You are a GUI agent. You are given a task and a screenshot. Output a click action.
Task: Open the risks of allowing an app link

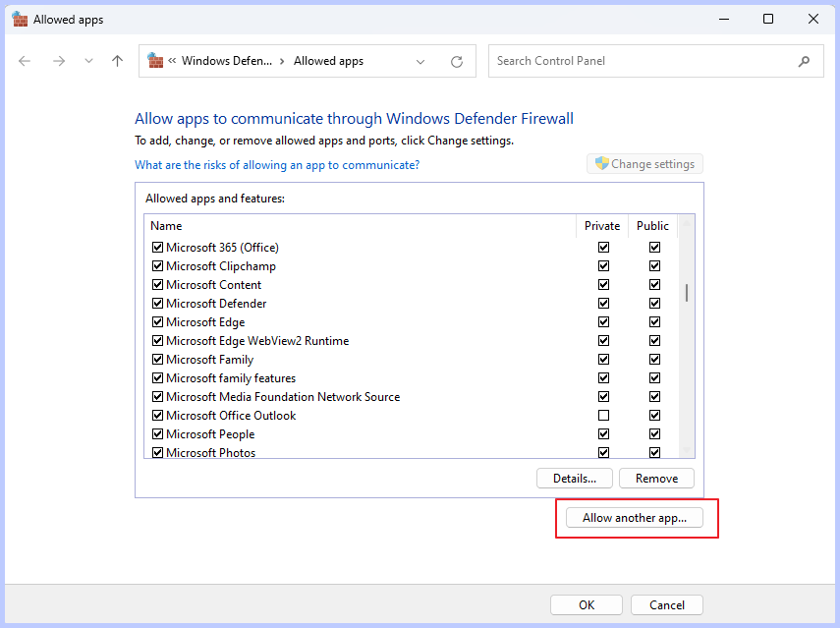click(x=277, y=165)
